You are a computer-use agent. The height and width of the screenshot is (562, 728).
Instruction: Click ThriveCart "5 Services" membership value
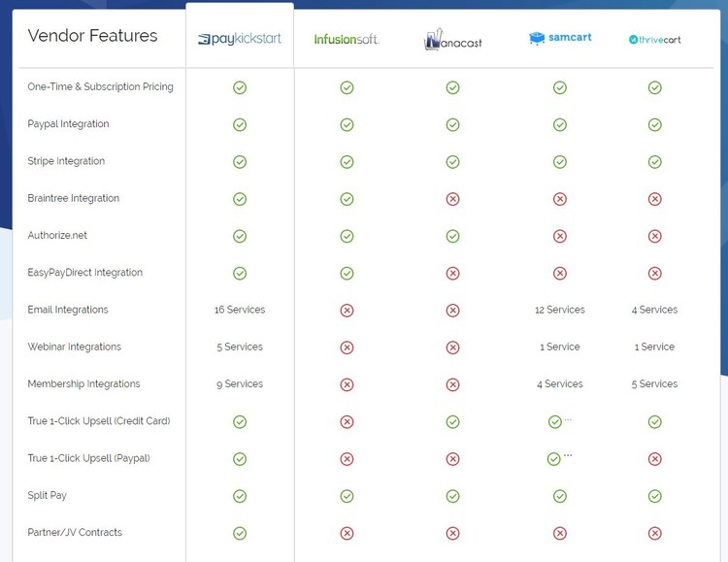pos(654,384)
